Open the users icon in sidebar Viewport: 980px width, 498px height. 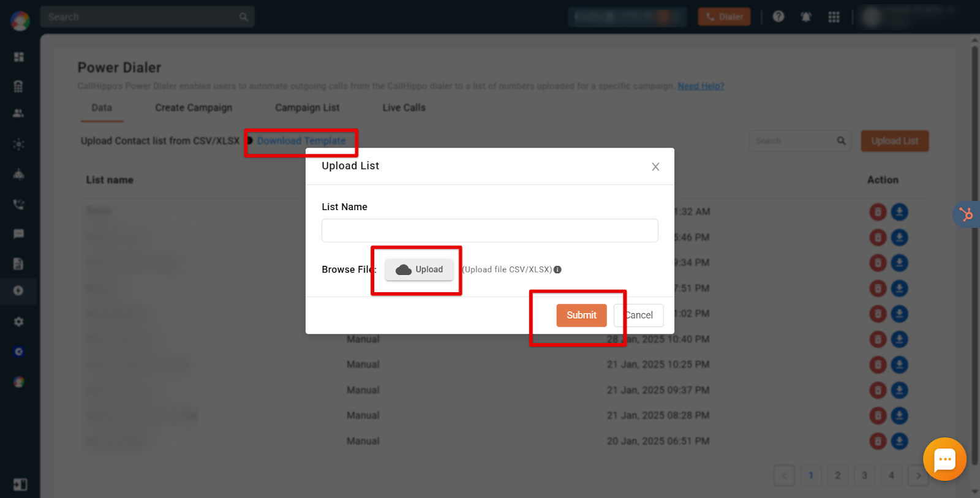(18, 113)
